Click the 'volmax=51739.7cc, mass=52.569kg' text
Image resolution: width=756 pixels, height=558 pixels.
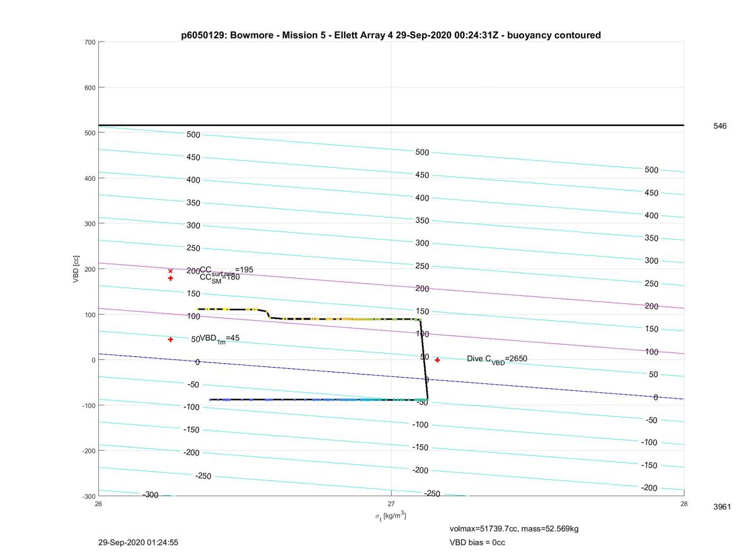(x=513, y=528)
